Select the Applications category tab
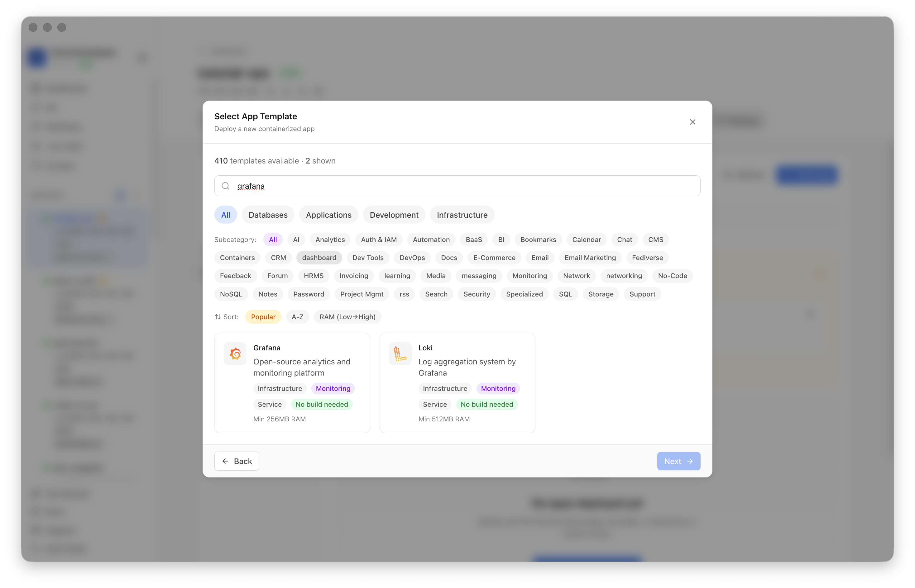Screen dimensions: 915x588 pyautogui.click(x=328, y=215)
